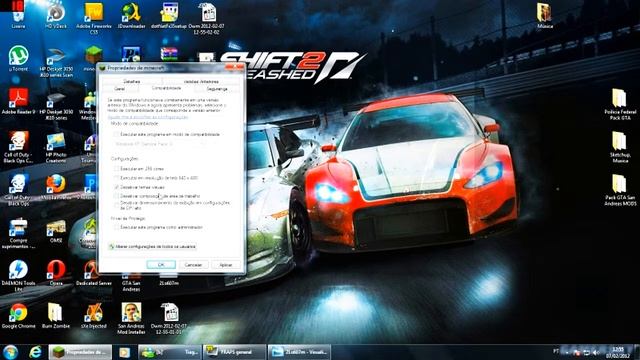Screen dimensions: 640x360
Task: Open the DAEMON Tools Lite shortcut
Action: tap(18, 276)
